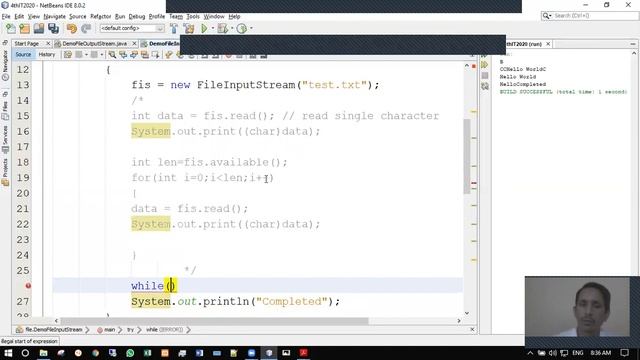Click the Toggle Rectangular Selection icon
This screenshot has width=640, height=360.
156,55
